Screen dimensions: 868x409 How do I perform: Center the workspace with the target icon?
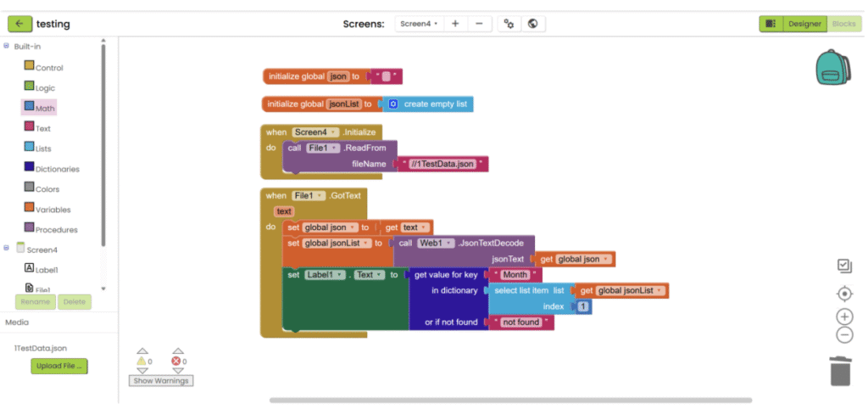click(843, 294)
